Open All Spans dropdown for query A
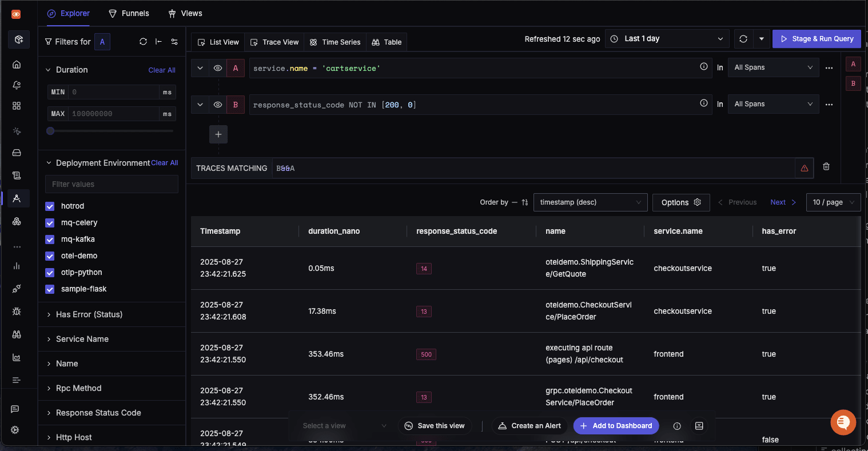This screenshot has height=451, width=868. [773, 67]
